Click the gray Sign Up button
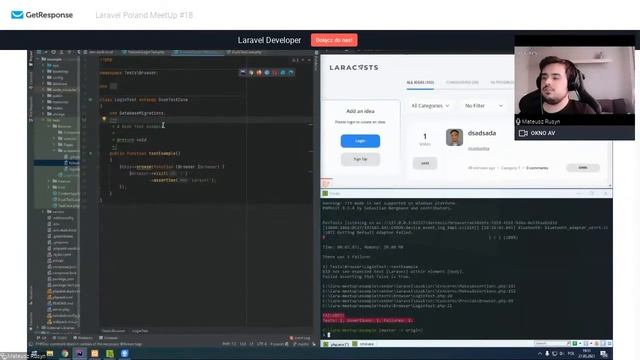Screen dimensions: 640x360 click(x=360, y=159)
